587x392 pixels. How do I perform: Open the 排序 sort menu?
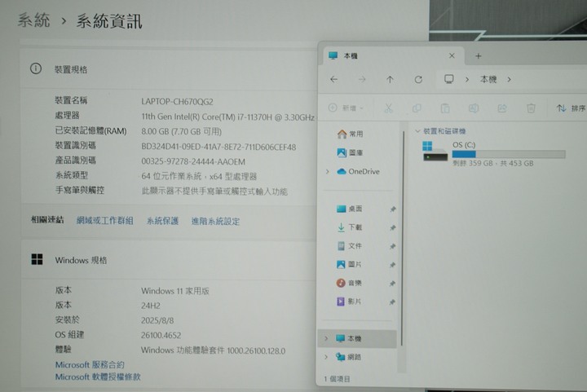(571, 108)
